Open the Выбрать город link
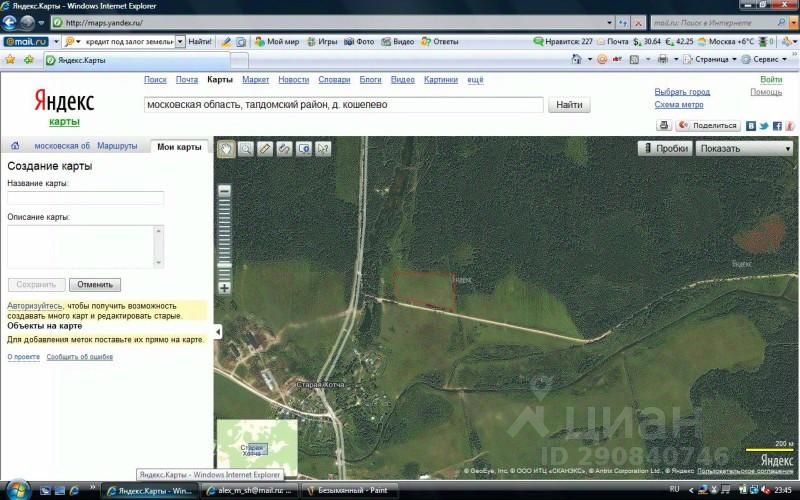Image resolution: width=800 pixels, height=500 pixels. (682, 92)
